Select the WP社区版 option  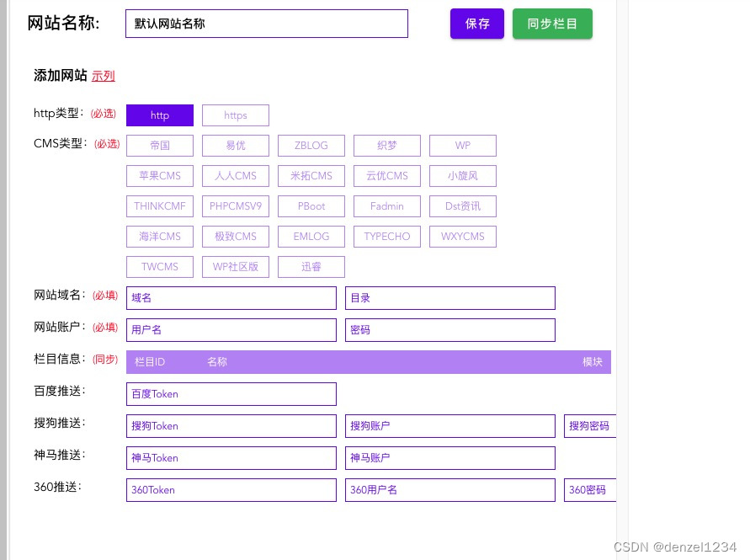pyautogui.click(x=236, y=267)
